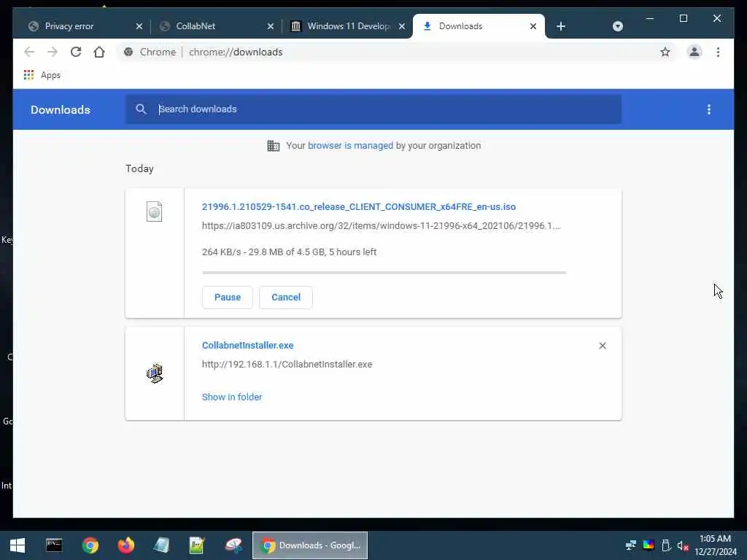Activate the Downloads - Google taskbar button
Viewport: 747px width, 560px height.
pyautogui.click(x=309, y=545)
